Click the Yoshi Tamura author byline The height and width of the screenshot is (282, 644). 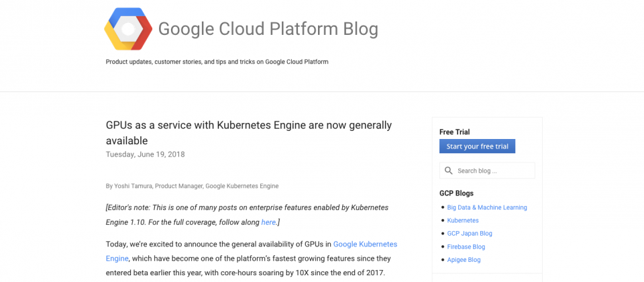point(193,186)
